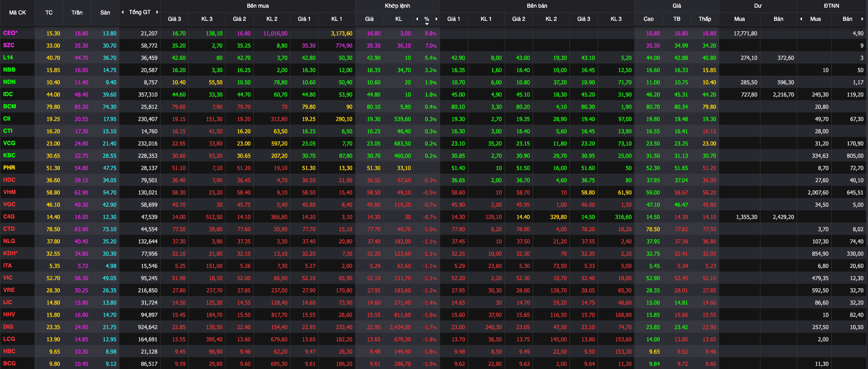Image resolution: width=868 pixels, height=369 pixels.
Task: Open stock symbol CTI
Action: pos(8,131)
